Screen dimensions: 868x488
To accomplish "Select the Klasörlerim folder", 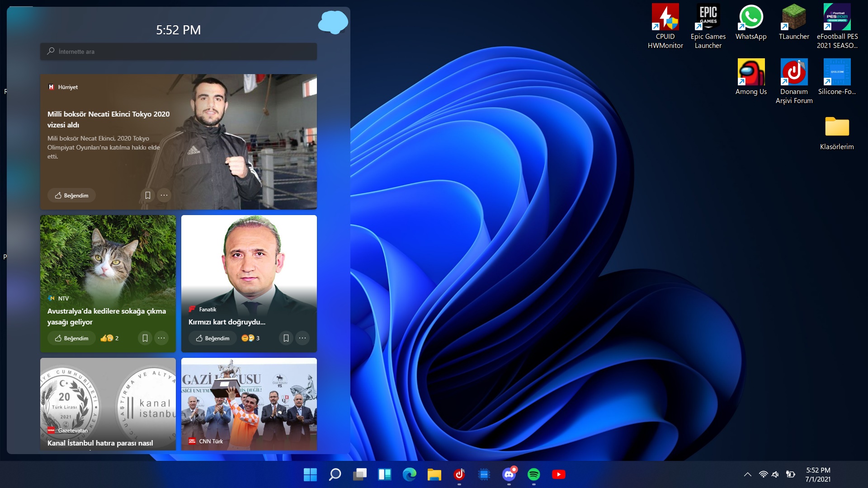I will click(837, 133).
